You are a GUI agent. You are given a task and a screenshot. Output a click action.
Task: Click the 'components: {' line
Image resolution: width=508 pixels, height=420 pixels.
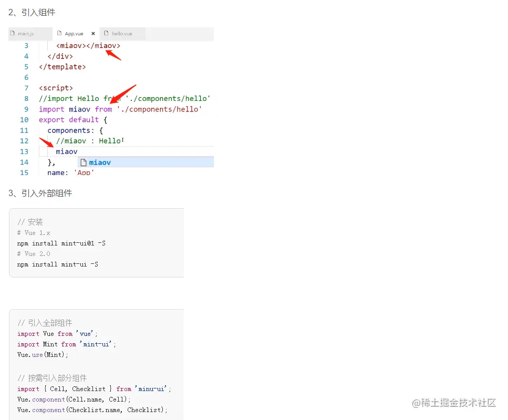point(75,130)
